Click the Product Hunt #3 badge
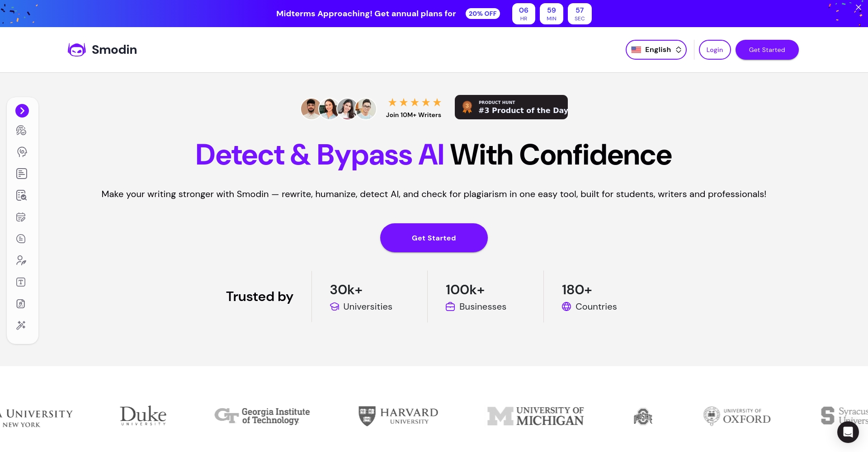868x452 pixels. pyautogui.click(x=511, y=107)
